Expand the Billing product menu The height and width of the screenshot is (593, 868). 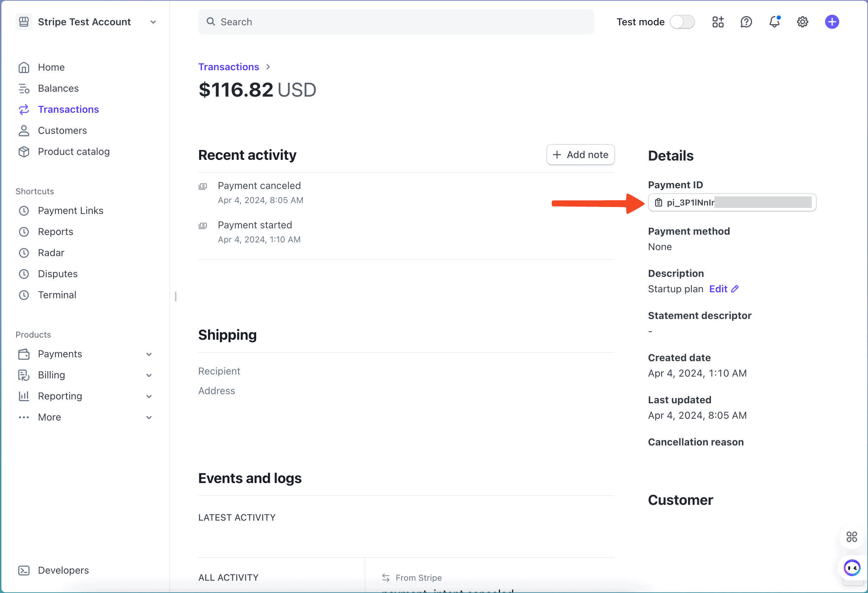click(149, 375)
